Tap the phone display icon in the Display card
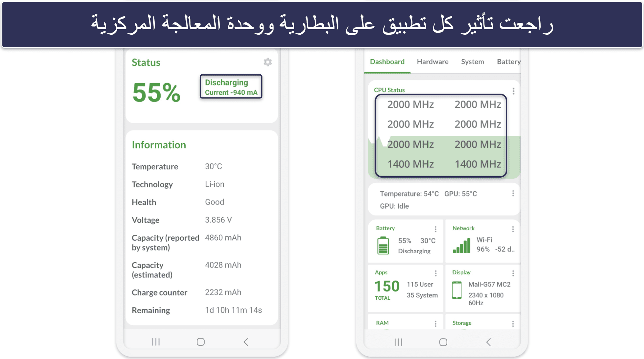Screen dimensions: 644x359 (x=457, y=290)
